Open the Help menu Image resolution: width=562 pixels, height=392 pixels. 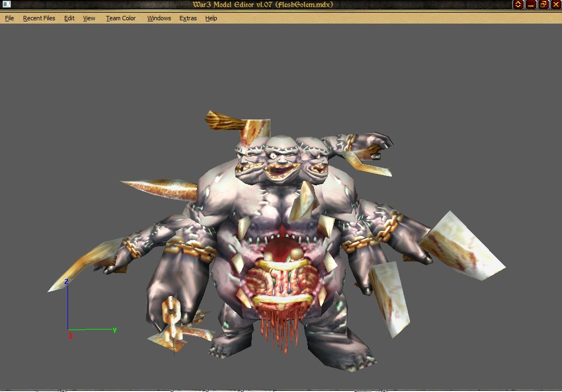[x=211, y=18]
